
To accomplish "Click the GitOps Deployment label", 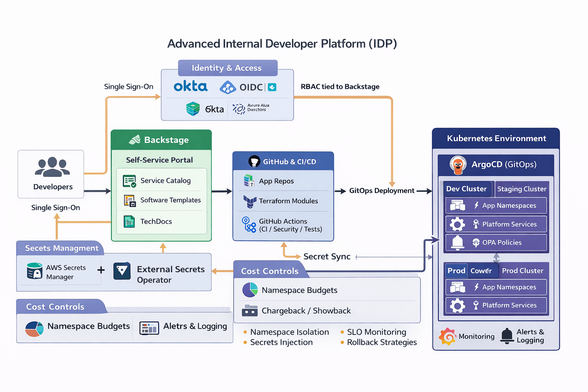I will point(381,191).
